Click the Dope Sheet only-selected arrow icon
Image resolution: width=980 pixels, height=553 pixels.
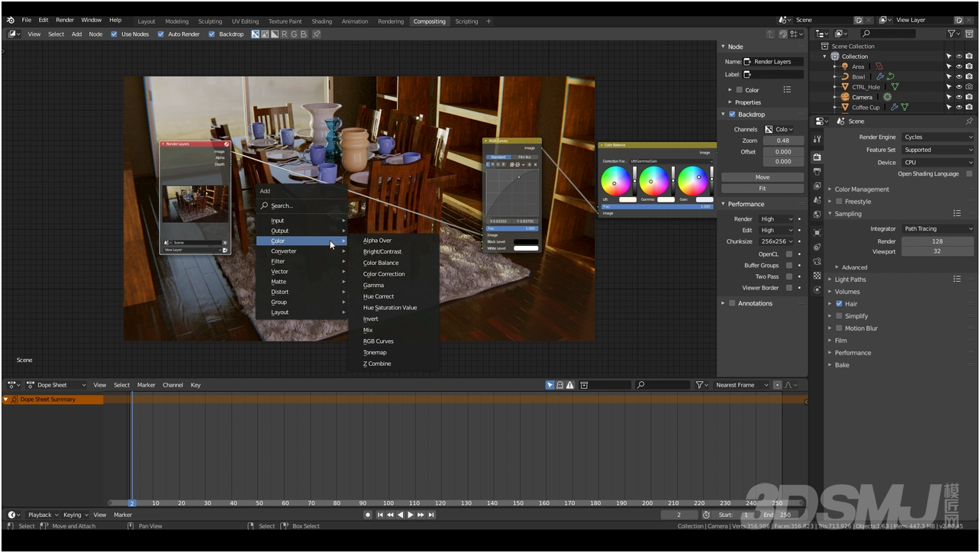[550, 385]
